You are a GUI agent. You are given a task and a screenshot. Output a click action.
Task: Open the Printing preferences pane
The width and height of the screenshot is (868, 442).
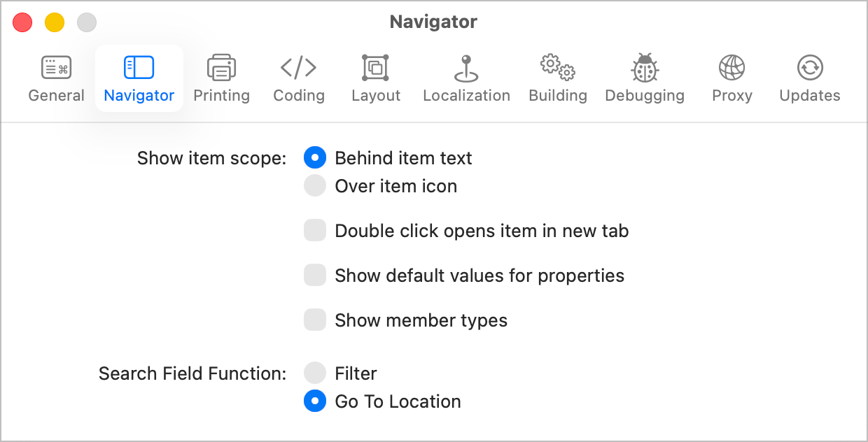tap(221, 77)
